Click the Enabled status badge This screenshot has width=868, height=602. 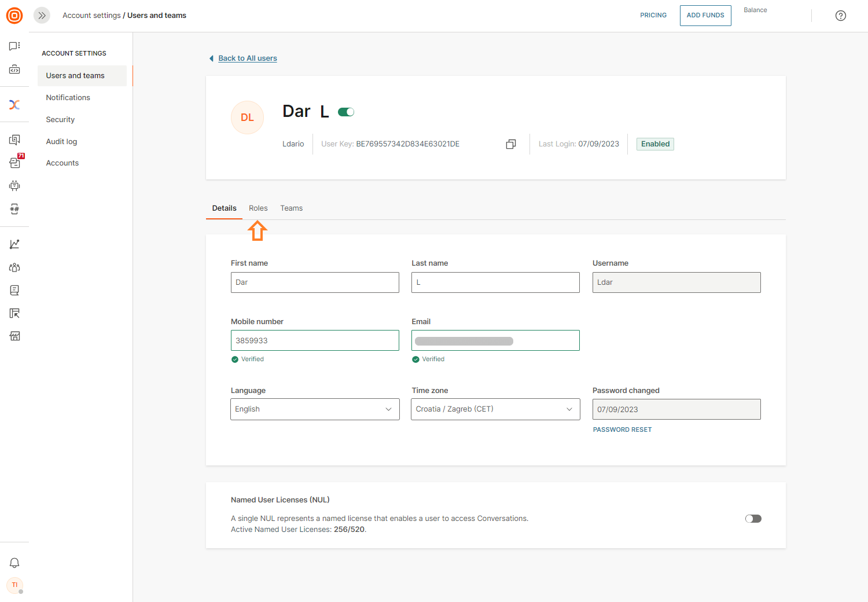tap(655, 144)
